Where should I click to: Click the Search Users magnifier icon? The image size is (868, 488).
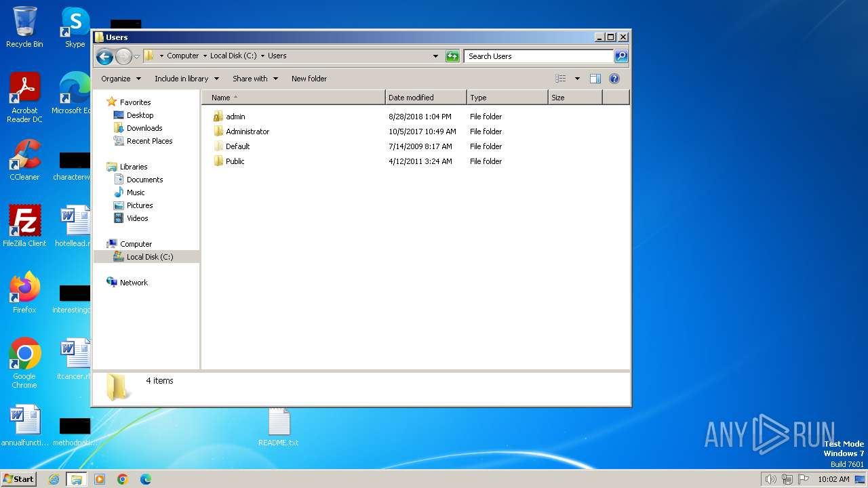[x=620, y=56]
